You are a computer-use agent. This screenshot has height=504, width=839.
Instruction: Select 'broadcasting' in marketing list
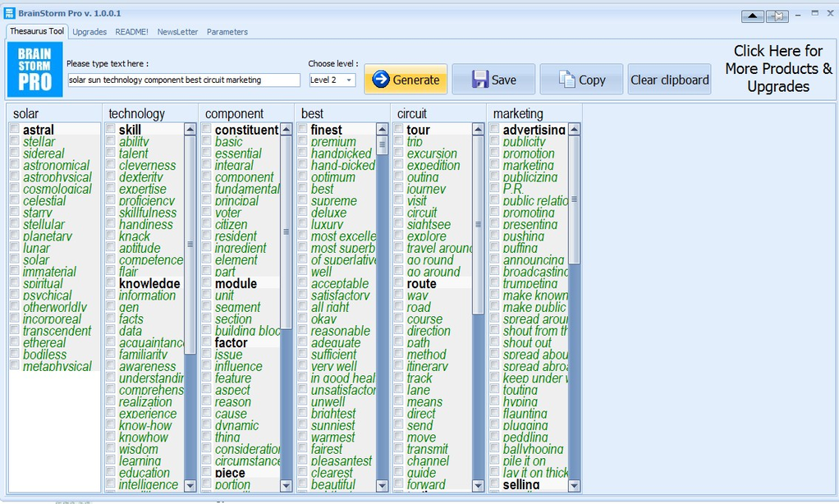535,272
